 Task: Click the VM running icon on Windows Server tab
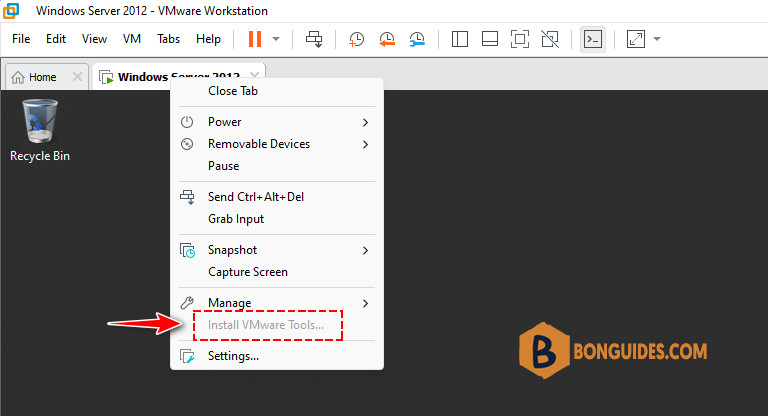point(106,77)
